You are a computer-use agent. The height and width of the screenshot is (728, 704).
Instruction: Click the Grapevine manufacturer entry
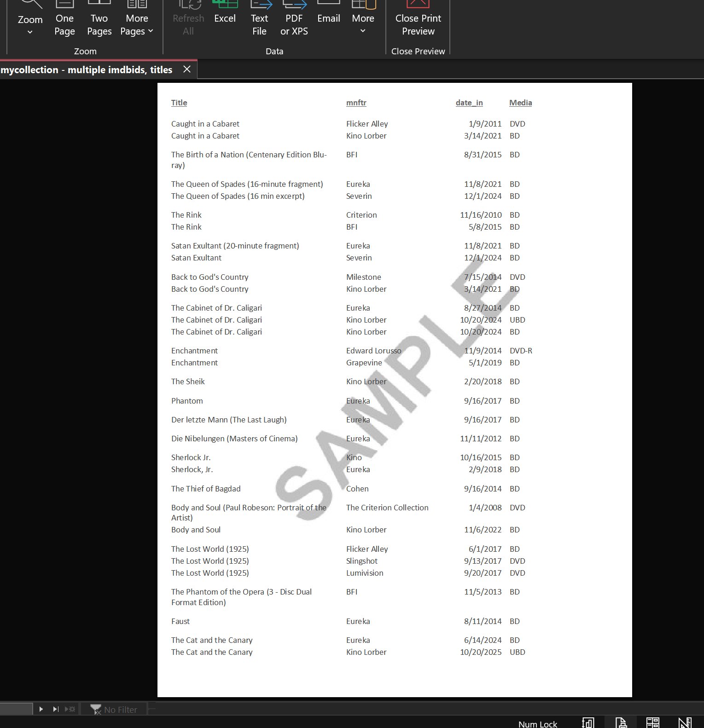(364, 363)
